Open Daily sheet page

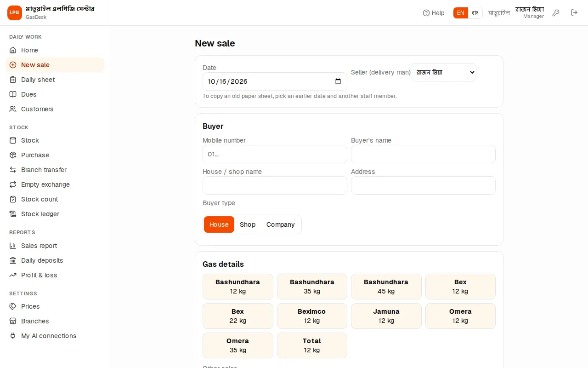coord(55,80)
